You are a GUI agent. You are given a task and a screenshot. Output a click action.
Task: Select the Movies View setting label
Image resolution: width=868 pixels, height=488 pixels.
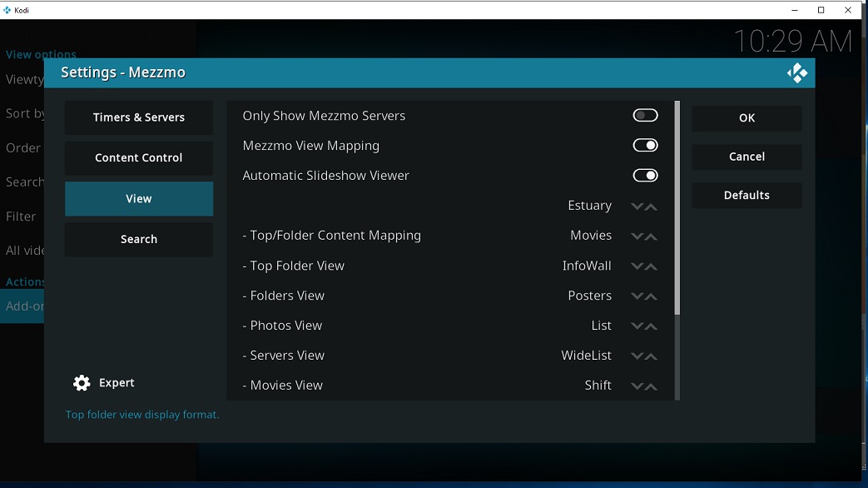pos(282,385)
